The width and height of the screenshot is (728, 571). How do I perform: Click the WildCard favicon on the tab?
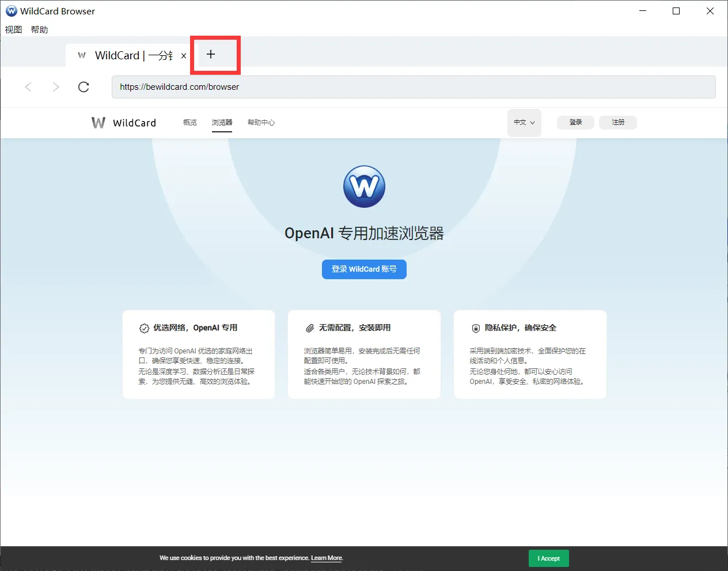[82, 55]
